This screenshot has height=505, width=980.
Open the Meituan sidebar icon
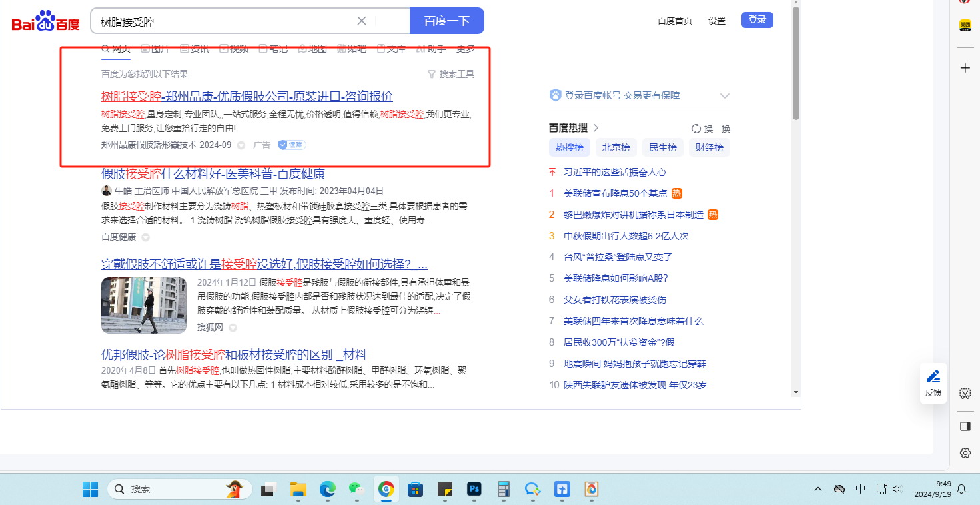tap(965, 26)
